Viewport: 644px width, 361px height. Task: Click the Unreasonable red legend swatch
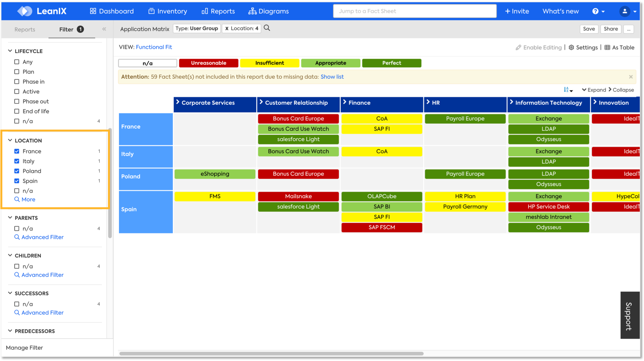pos(208,63)
